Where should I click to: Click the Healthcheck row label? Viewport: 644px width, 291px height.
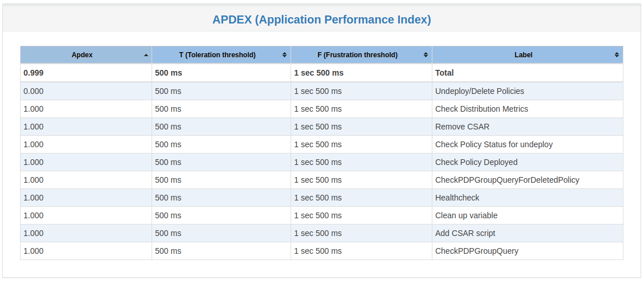click(457, 198)
